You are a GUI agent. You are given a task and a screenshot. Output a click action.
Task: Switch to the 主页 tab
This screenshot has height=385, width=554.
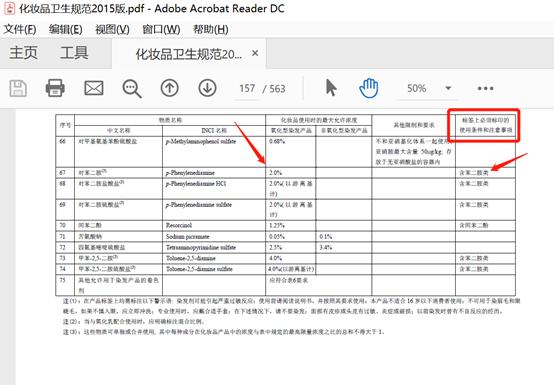click(x=24, y=53)
